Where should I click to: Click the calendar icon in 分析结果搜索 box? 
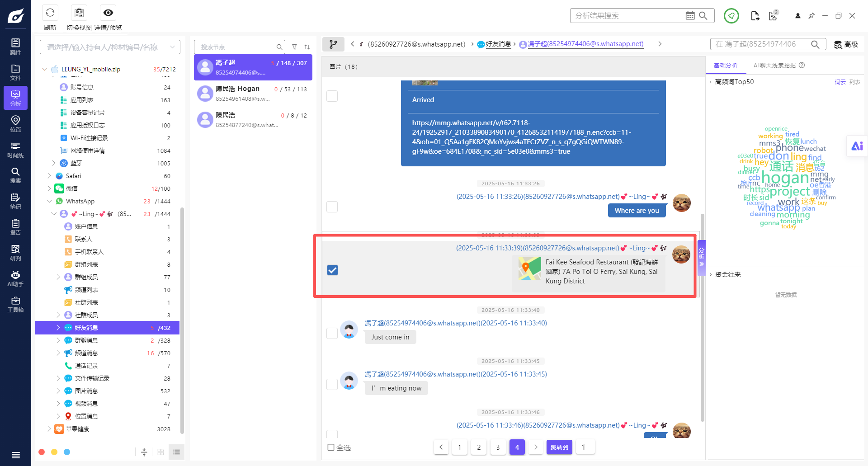click(x=690, y=16)
